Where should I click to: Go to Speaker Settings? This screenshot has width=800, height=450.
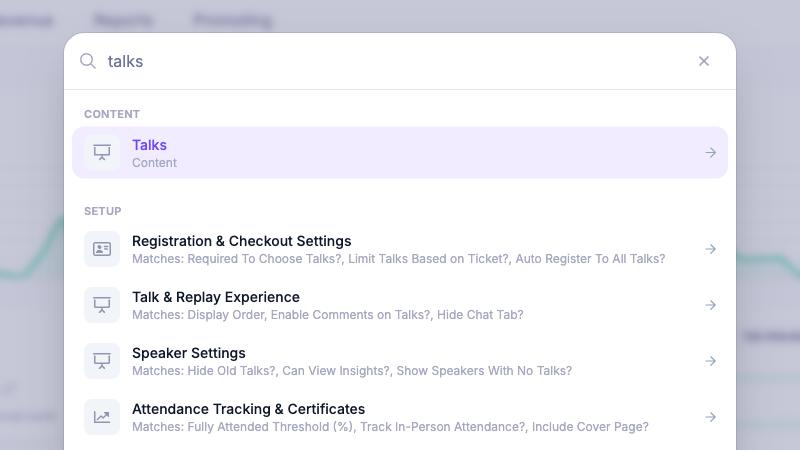(399, 361)
